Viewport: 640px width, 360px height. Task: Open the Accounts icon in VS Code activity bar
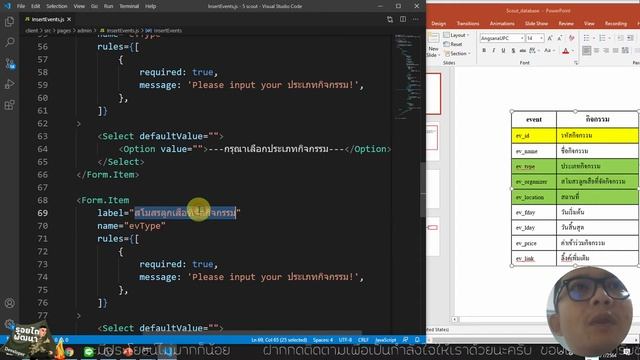(x=9, y=303)
